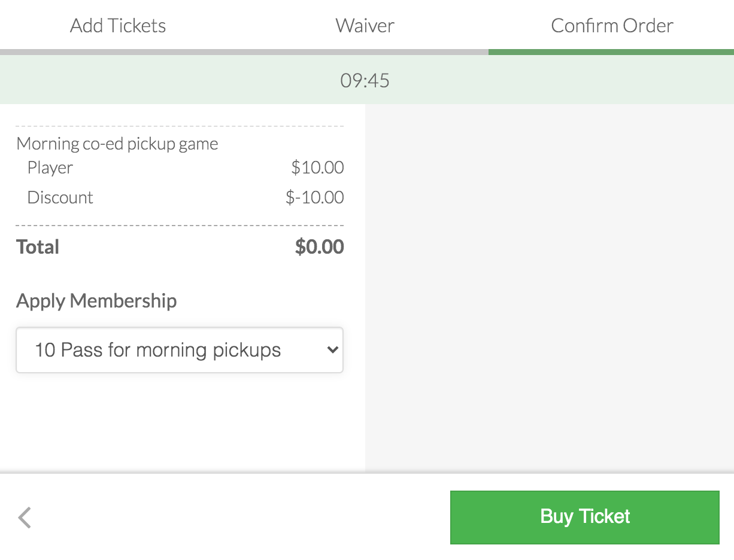This screenshot has width=734, height=560.
Task: Click the Total label
Action: pyautogui.click(x=38, y=247)
